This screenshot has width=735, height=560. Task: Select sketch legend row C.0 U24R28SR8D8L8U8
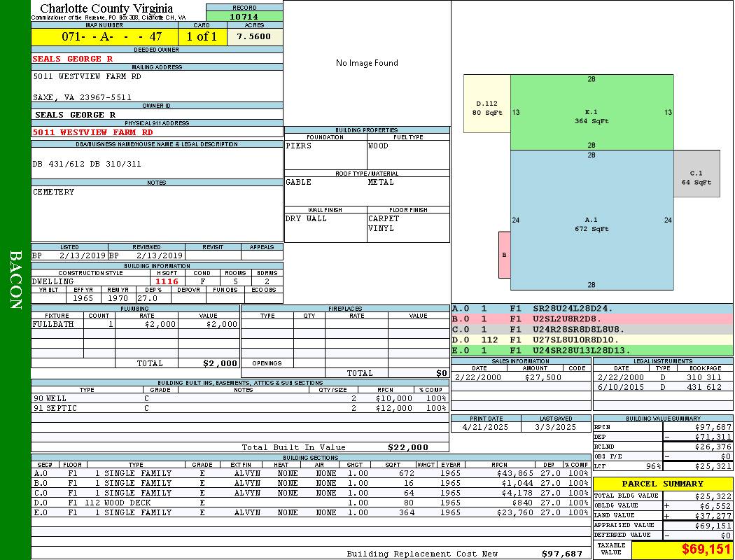(591, 329)
